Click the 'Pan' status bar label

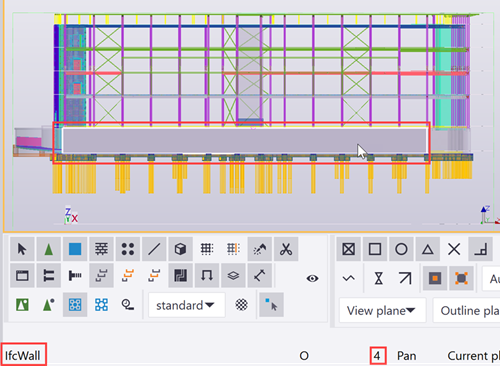click(406, 356)
